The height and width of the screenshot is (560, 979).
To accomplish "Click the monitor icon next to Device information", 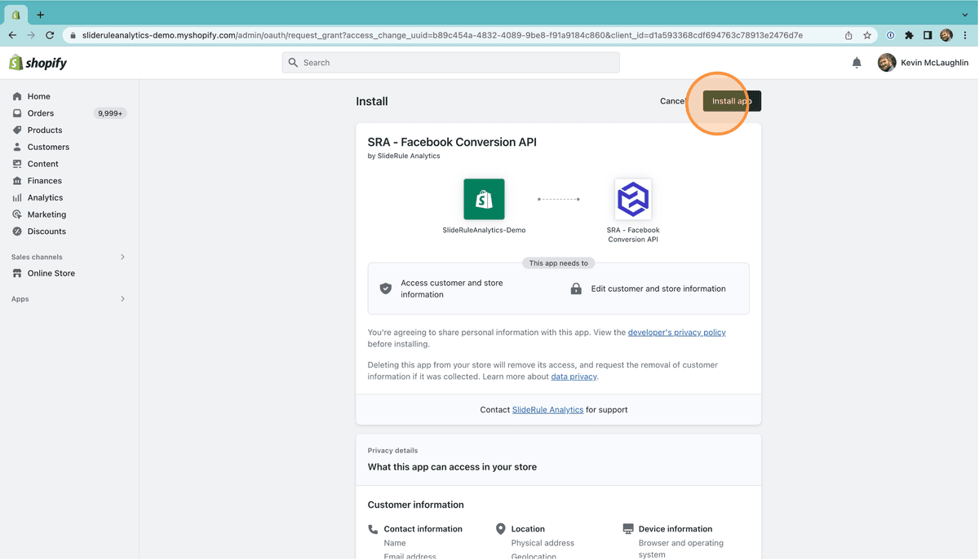I will point(627,529).
